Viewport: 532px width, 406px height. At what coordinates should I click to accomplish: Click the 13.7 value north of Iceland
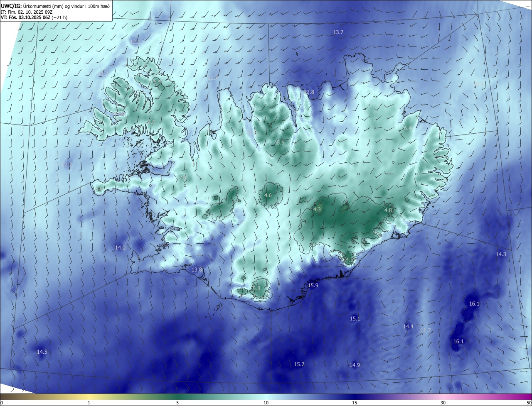[338, 32]
